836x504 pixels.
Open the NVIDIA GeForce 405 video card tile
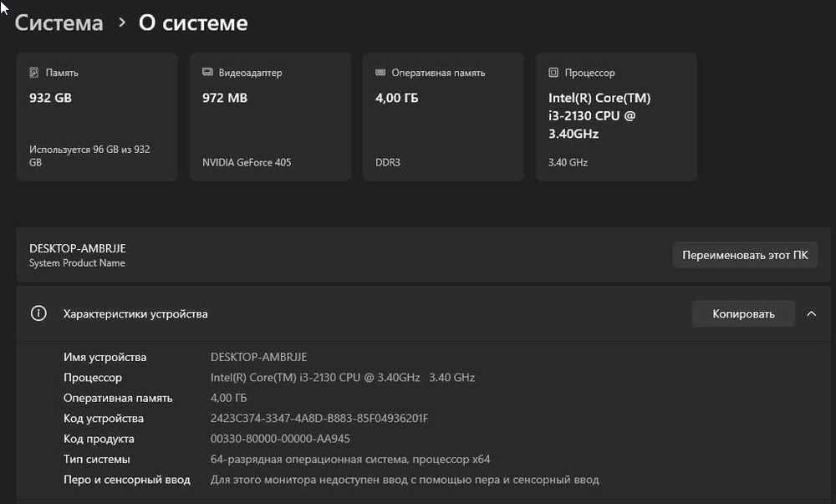270,117
